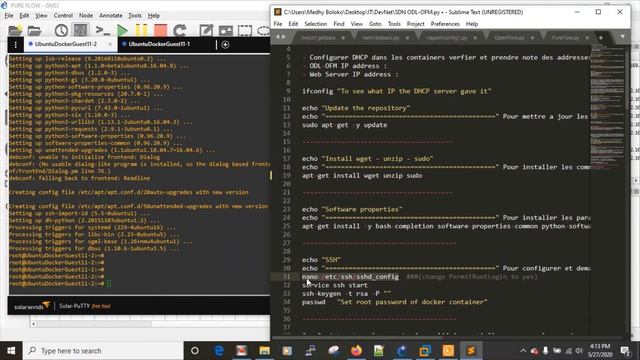Viewport: 640px width, 360px height.
Task: Open Windows notification center icon
Action: (625, 351)
